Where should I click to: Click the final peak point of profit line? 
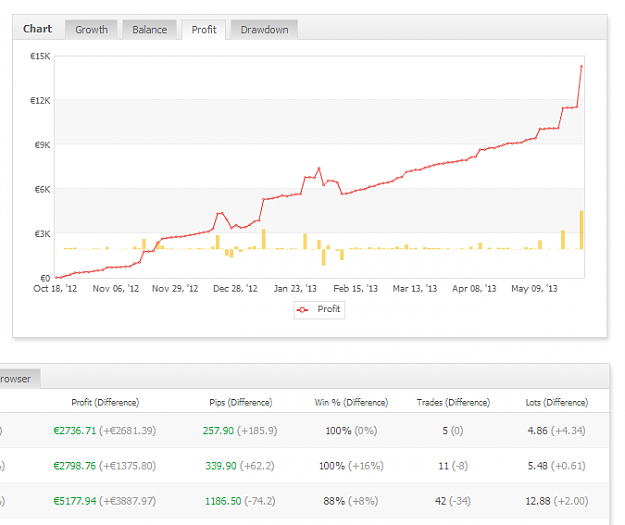pos(582,66)
